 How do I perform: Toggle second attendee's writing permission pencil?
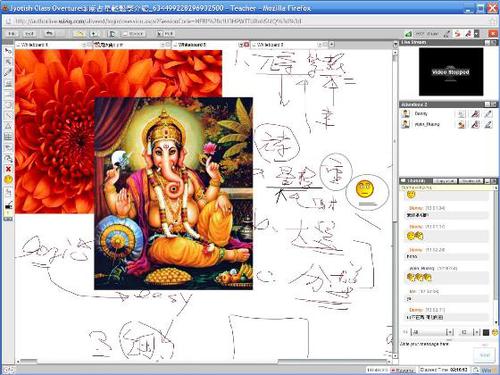click(488, 125)
